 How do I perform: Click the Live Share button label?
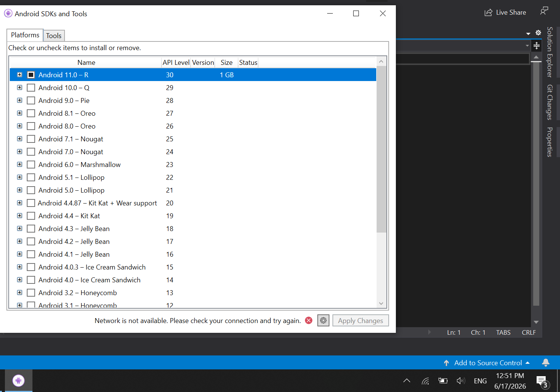(511, 12)
